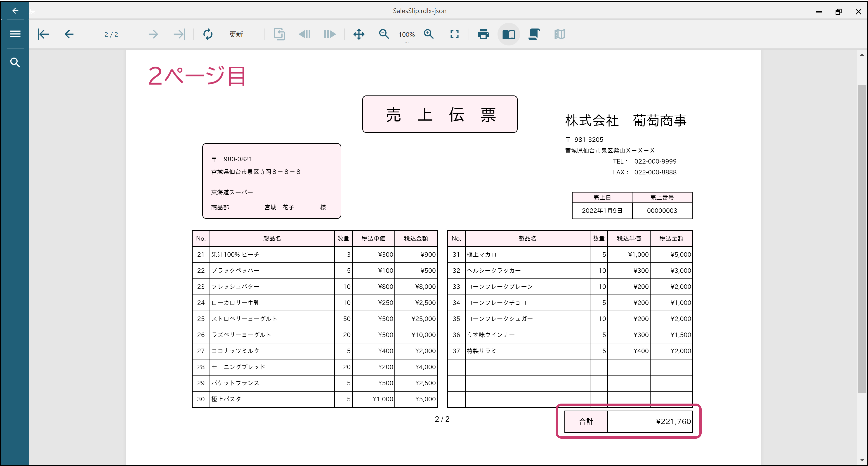Print the report
This screenshot has height=466, width=868.
[483, 34]
